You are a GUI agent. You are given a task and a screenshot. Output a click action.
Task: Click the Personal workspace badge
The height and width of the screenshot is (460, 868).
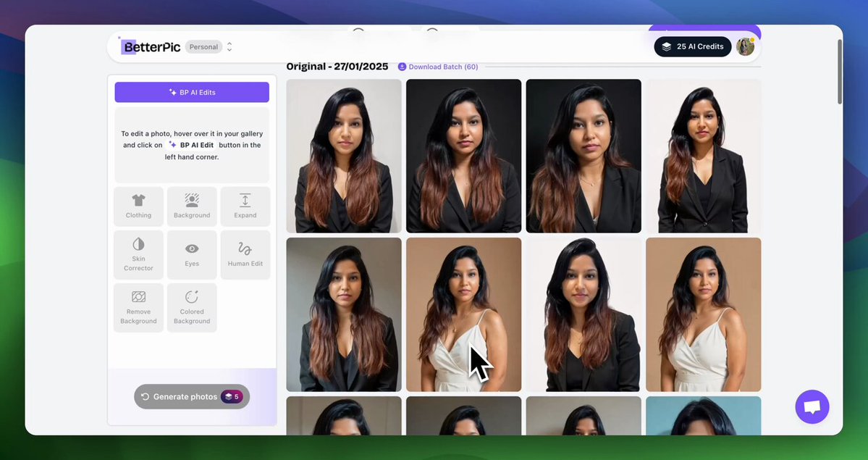[x=203, y=47]
